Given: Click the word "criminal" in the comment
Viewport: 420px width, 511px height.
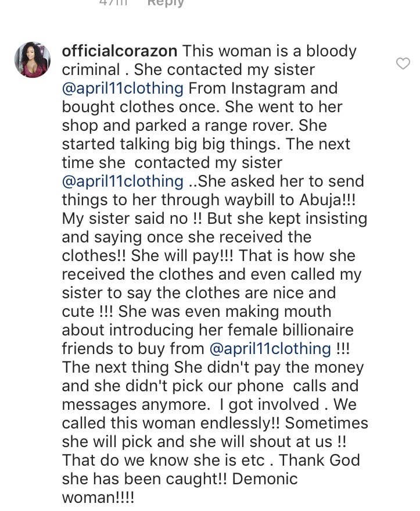Looking at the screenshot, I should coord(91,70).
